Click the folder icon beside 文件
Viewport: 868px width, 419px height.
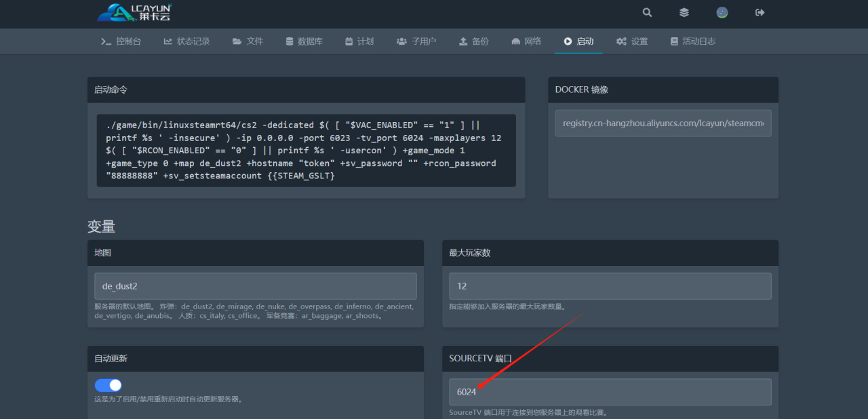pyautogui.click(x=237, y=41)
